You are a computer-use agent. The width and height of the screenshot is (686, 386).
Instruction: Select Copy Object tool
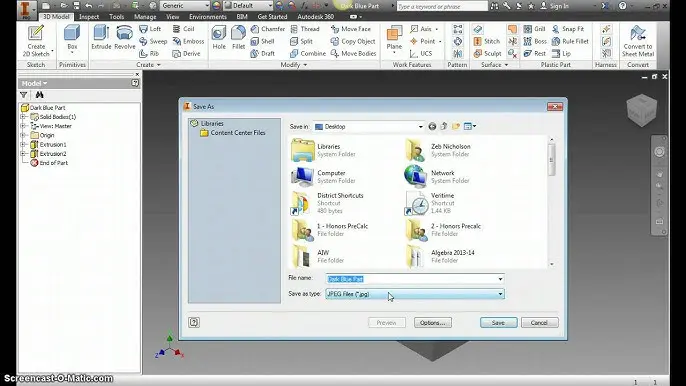(x=353, y=41)
